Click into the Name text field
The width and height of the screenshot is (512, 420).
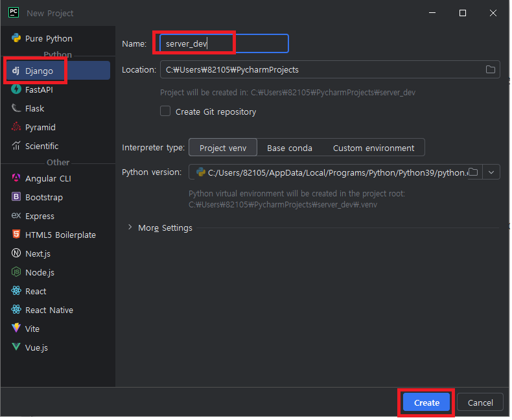click(225, 43)
